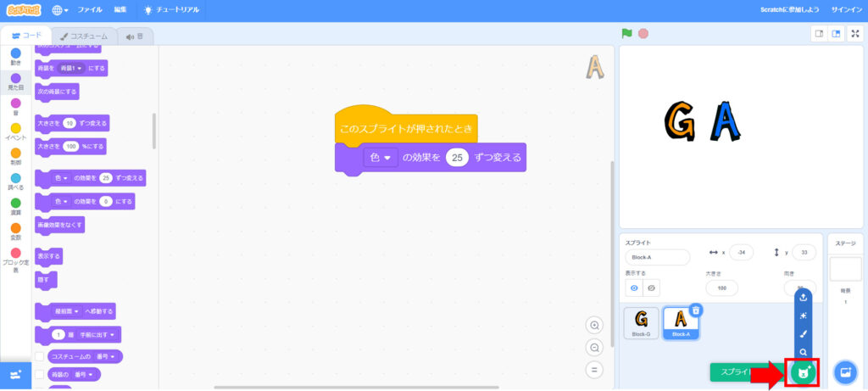868x391 pixels.
Task: Click the upload sprite icon
Action: click(804, 298)
